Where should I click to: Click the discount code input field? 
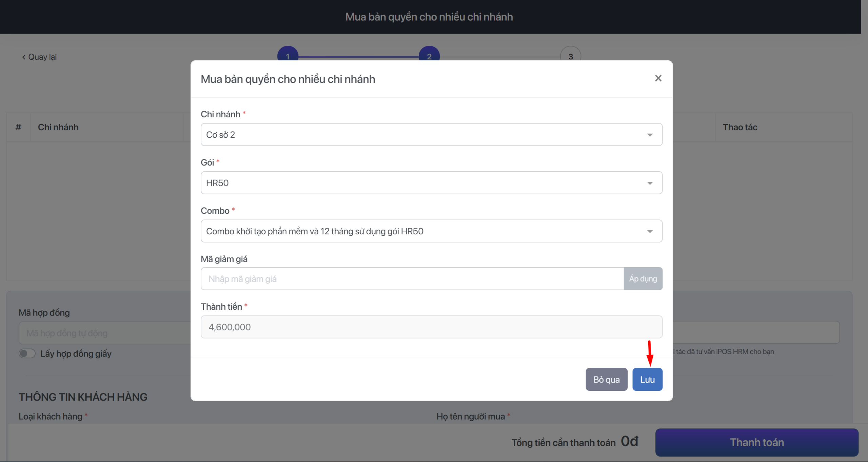tap(412, 279)
